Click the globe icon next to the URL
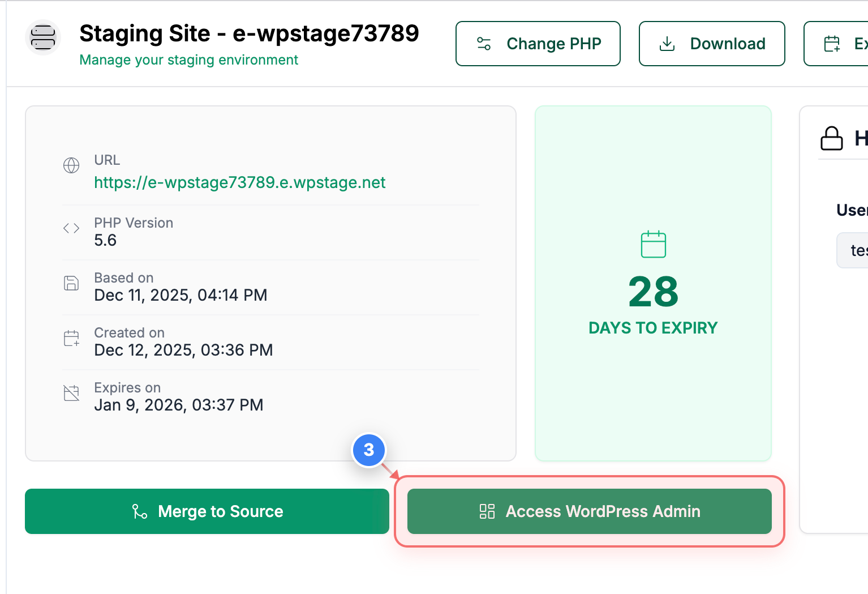 (71, 165)
